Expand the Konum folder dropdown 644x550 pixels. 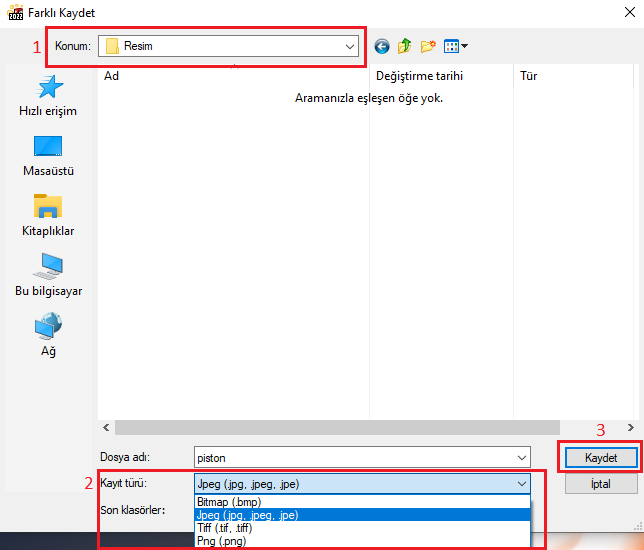[349, 46]
